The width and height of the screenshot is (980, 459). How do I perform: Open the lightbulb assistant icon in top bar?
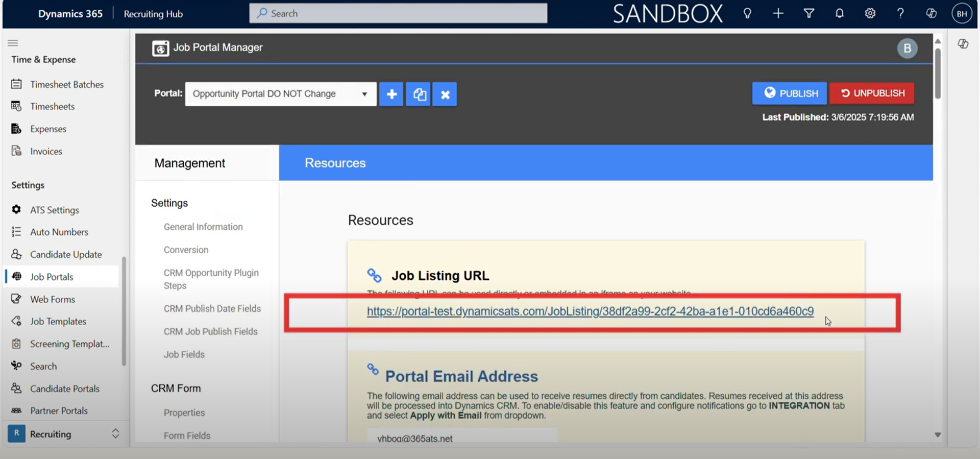pyautogui.click(x=747, y=13)
